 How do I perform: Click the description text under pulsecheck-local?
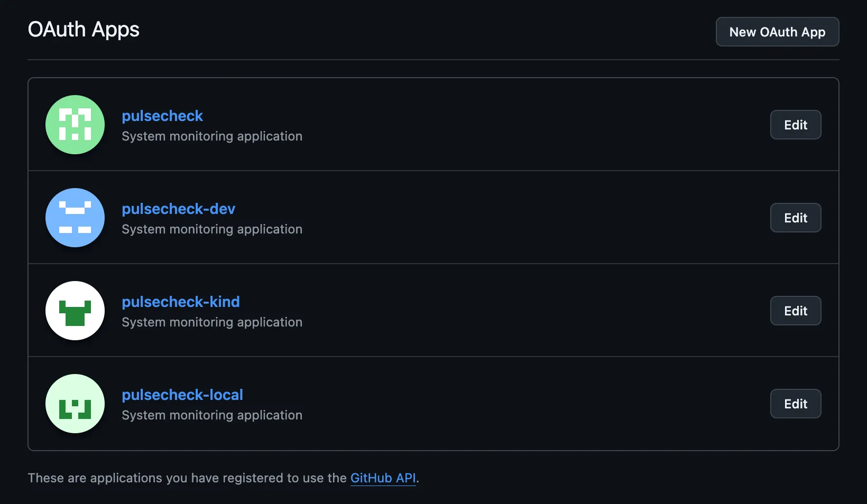point(212,415)
